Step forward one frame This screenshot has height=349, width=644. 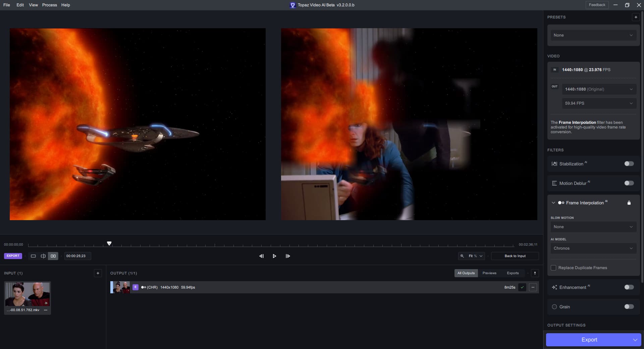(x=288, y=256)
